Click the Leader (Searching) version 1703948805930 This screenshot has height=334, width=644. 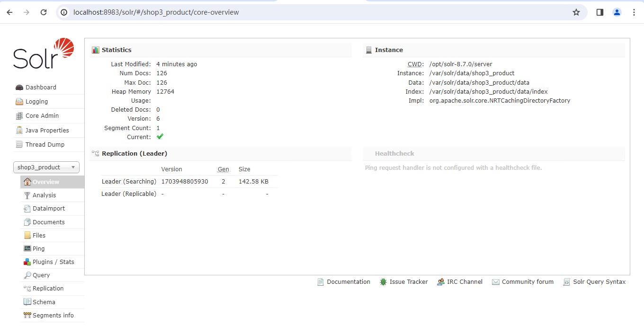185,182
